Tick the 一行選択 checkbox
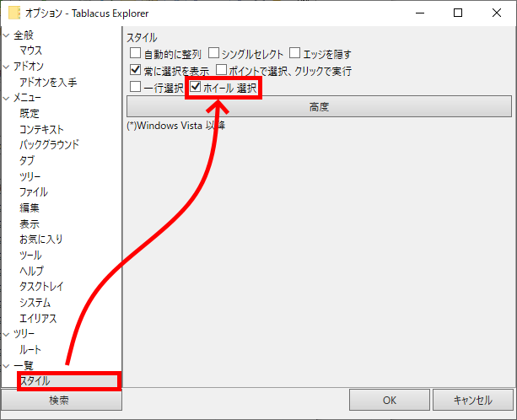517x420 pixels. 135,87
